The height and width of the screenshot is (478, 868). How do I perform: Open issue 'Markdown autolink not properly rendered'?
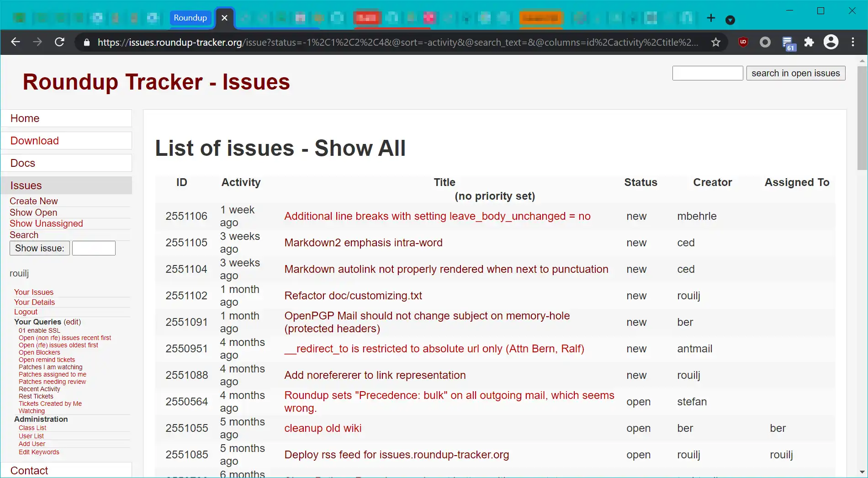tap(446, 269)
